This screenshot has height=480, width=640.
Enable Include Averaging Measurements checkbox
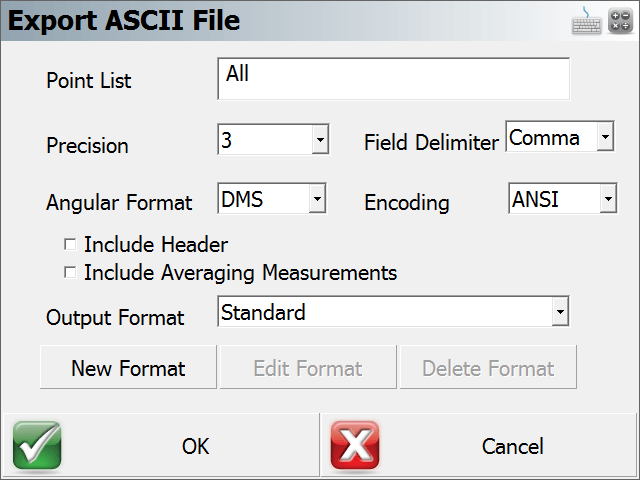pos(70,272)
